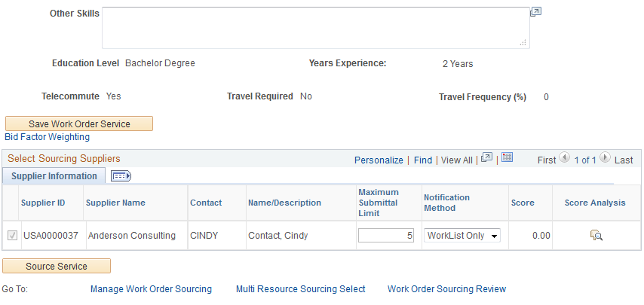Open Work Order Sourcing Review link
The width and height of the screenshot is (644, 305).
point(446,289)
